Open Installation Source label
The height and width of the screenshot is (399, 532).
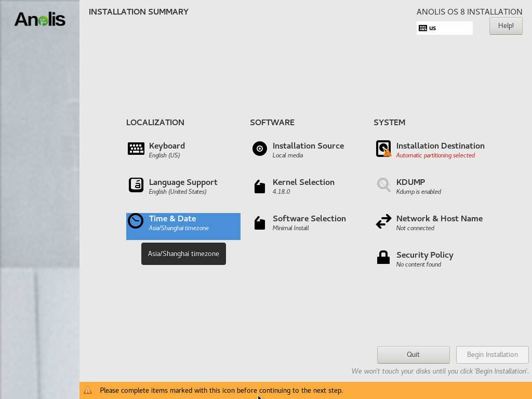(x=308, y=146)
